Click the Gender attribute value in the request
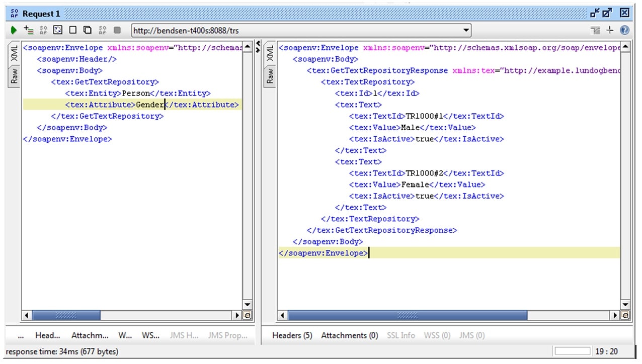The height and width of the screenshot is (364, 642). [x=150, y=105]
